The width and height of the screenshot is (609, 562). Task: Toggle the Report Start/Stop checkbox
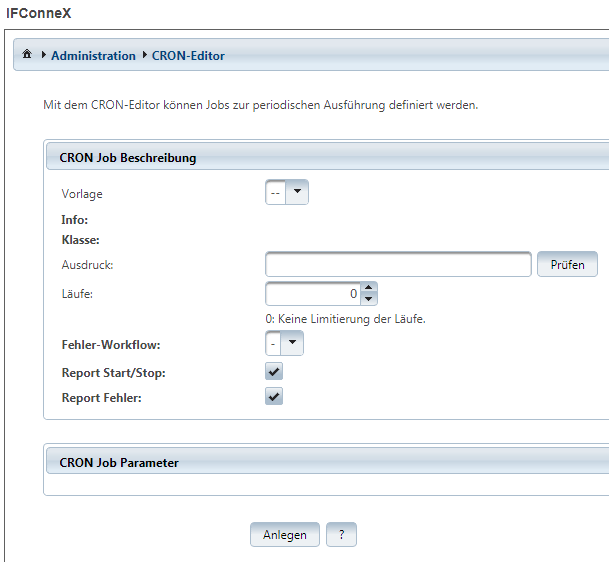coord(274,371)
